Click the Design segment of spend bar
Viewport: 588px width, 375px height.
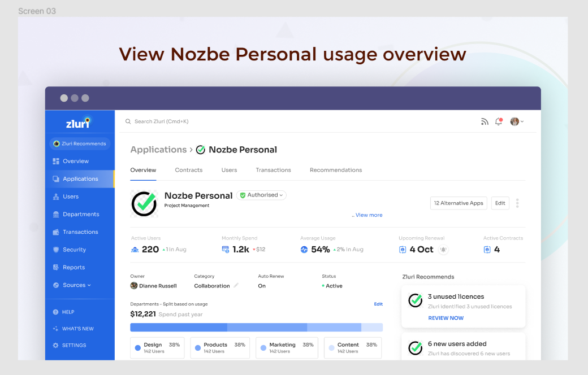179,328
